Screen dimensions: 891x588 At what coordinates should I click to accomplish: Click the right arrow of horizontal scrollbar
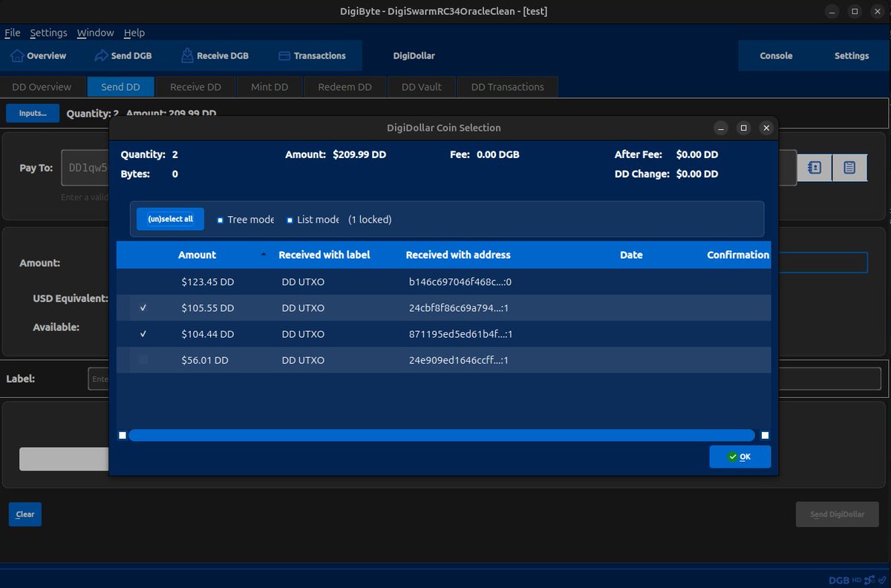coord(765,435)
